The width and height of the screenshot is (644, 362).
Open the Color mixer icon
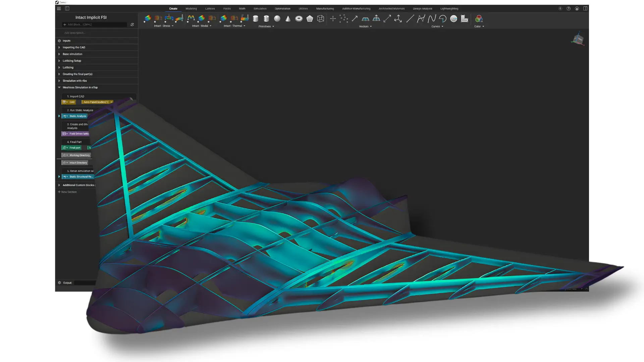pos(479,19)
